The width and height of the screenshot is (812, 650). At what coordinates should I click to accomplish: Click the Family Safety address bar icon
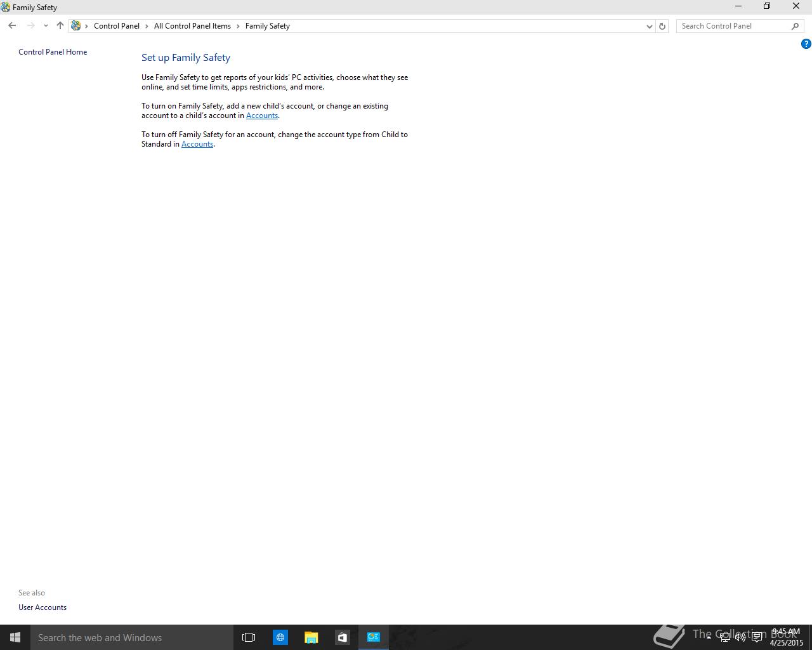(76, 26)
